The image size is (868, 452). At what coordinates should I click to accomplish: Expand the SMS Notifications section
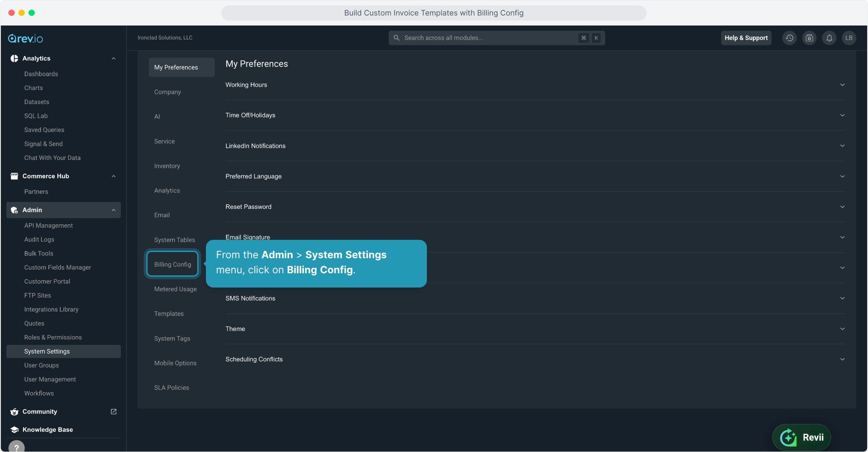(x=535, y=298)
